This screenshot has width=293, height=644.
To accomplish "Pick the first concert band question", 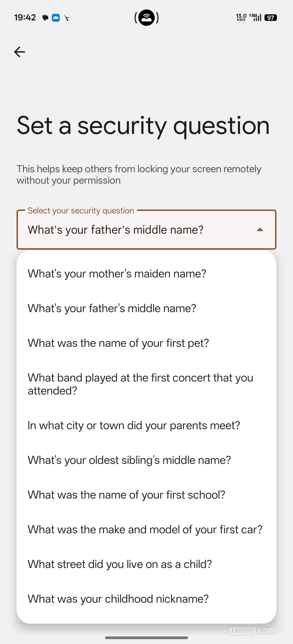I will click(140, 384).
